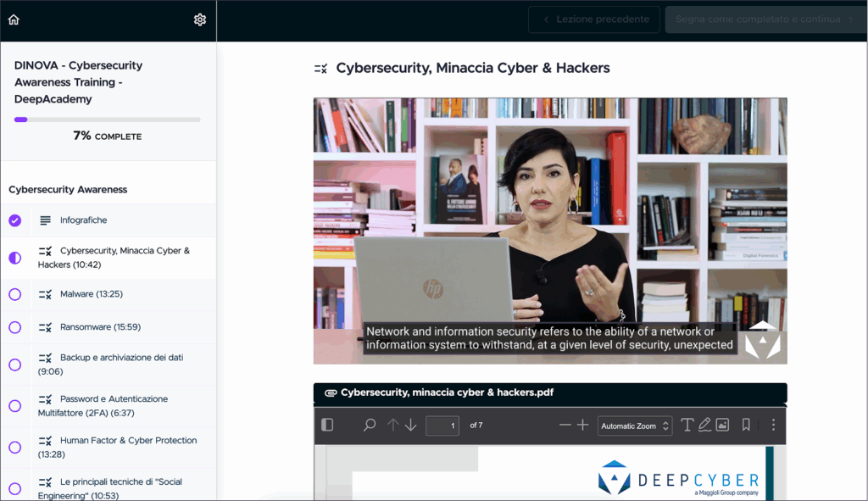
Task: Click the PDF bookmark icon
Action: 746,425
